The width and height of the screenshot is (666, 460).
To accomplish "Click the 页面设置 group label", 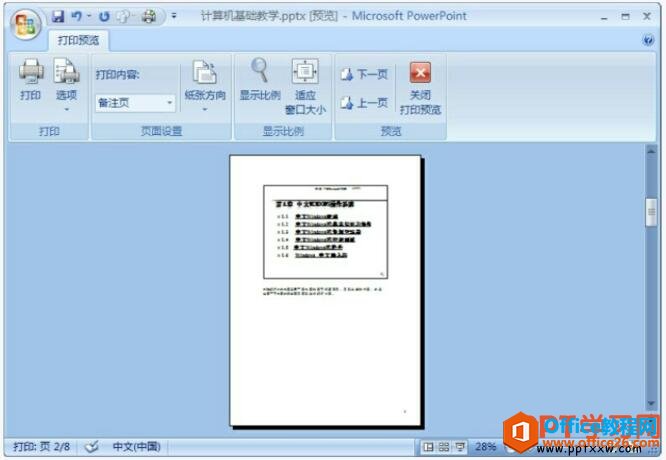I will click(161, 132).
